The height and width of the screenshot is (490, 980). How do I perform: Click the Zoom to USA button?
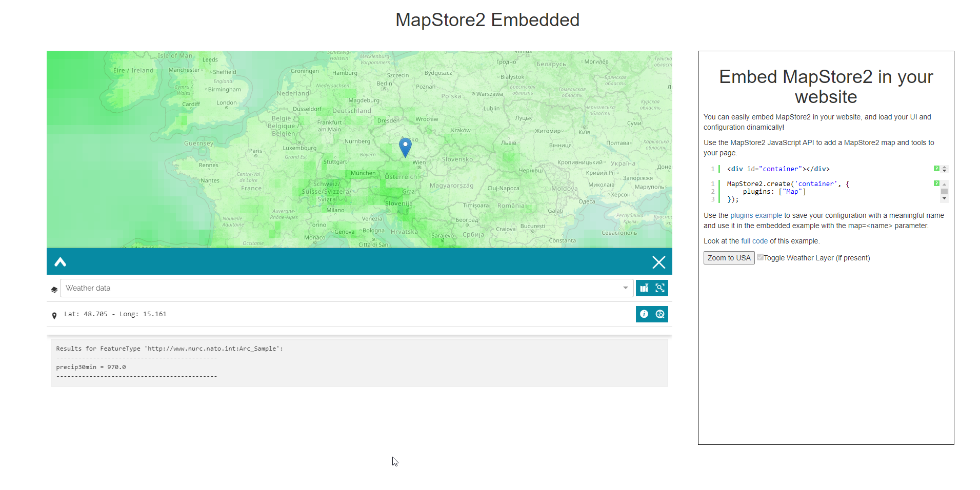coord(729,258)
